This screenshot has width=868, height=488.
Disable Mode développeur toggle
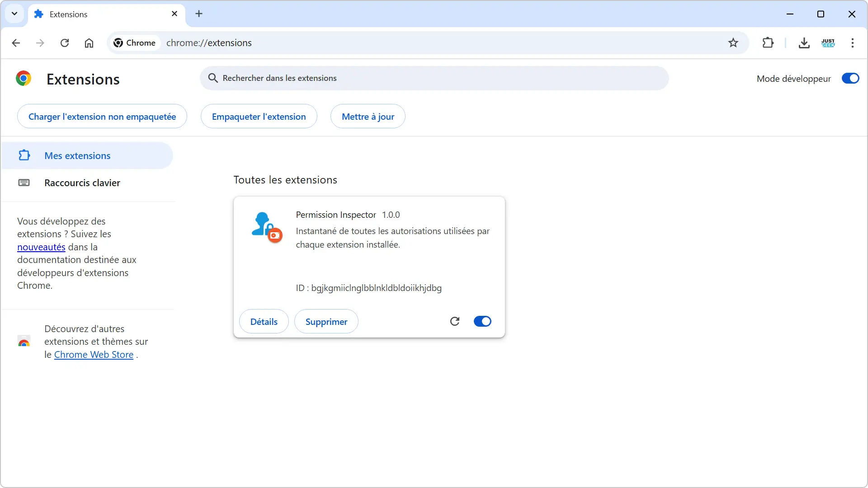coord(850,79)
